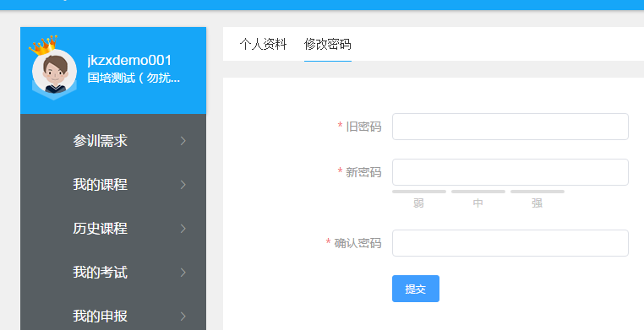Screen dimensions: 644x330
Task: Switch to the 个人资料 tab
Action: pyautogui.click(x=264, y=44)
